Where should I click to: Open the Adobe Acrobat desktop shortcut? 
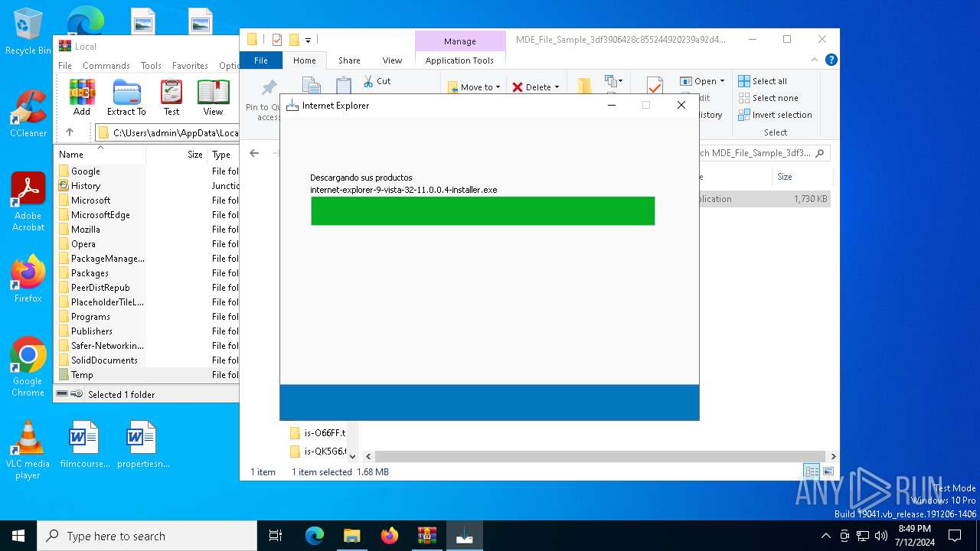click(x=28, y=202)
